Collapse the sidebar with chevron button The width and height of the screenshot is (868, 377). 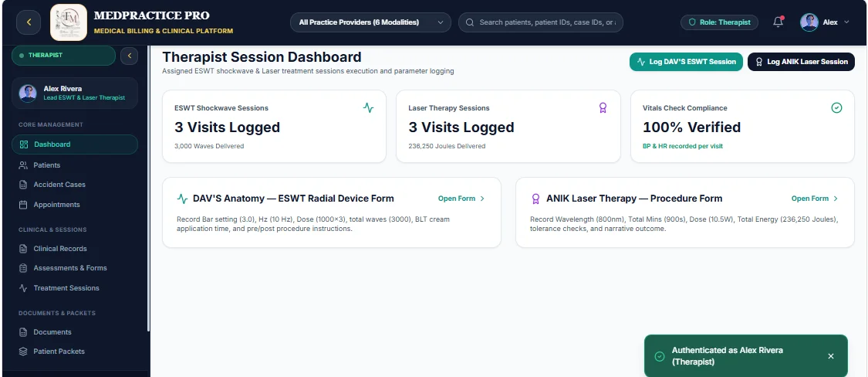point(129,56)
